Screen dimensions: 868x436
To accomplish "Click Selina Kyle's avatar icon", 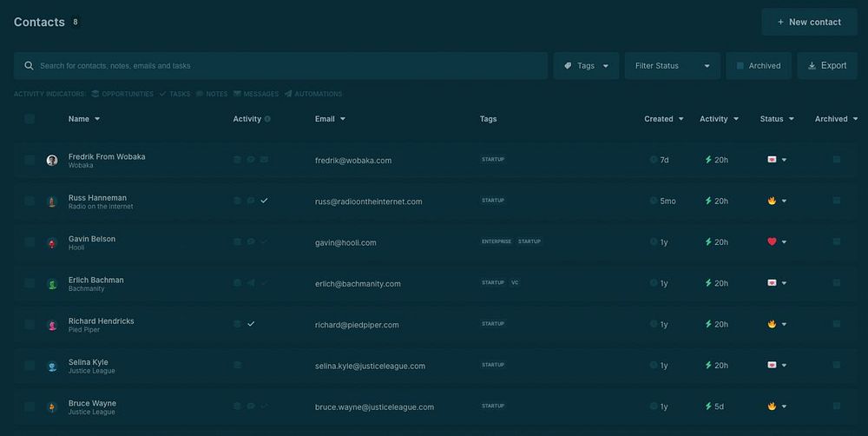I will point(52,367).
